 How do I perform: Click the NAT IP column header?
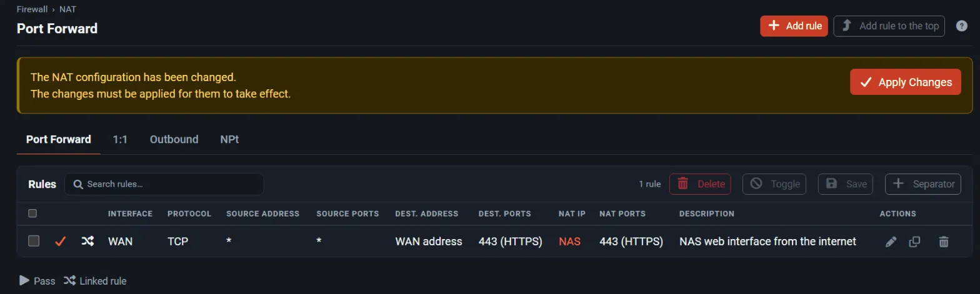coord(572,213)
